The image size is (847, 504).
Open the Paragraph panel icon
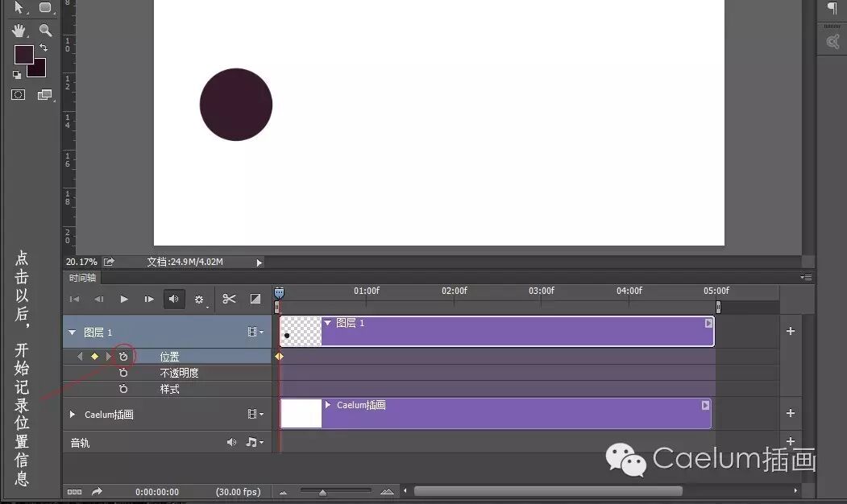click(832, 7)
